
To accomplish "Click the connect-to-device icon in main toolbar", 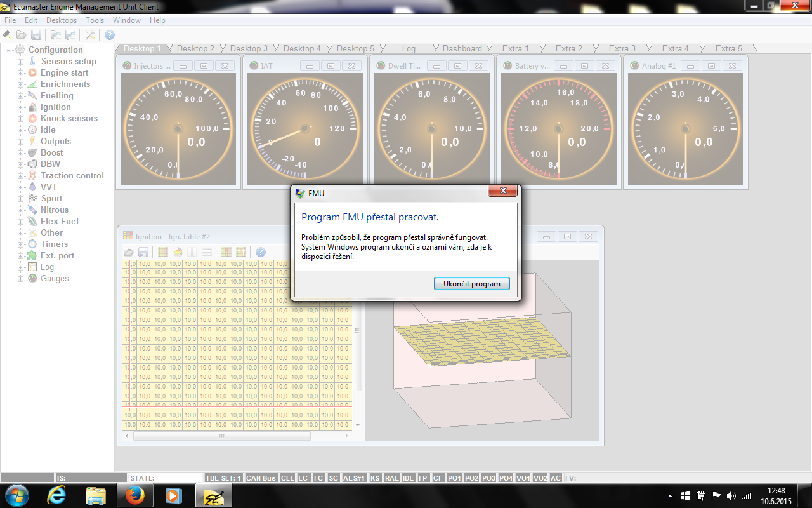I will [x=7, y=35].
